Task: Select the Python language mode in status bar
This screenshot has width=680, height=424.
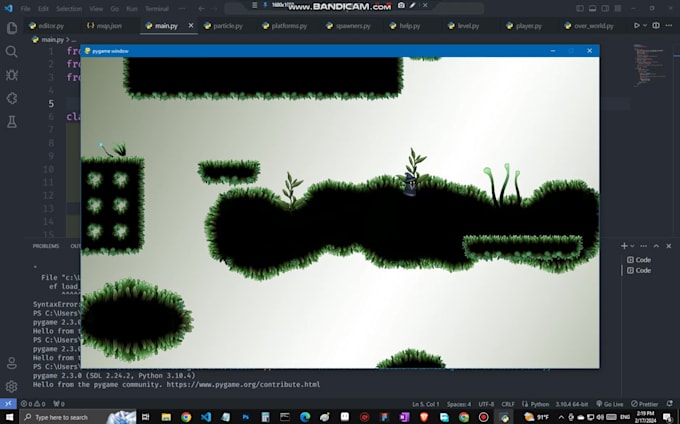Action: pos(538,404)
